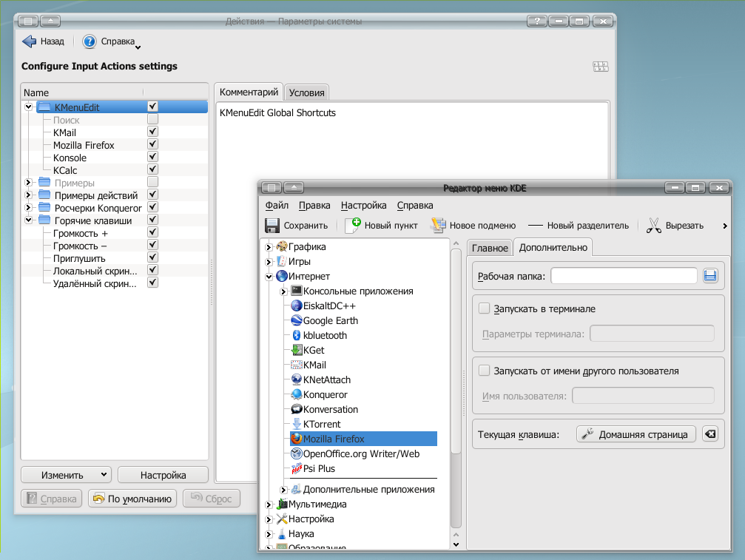Open the Help question-mark icon in System Settings
The image size is (745, 560).
point(89,42)
